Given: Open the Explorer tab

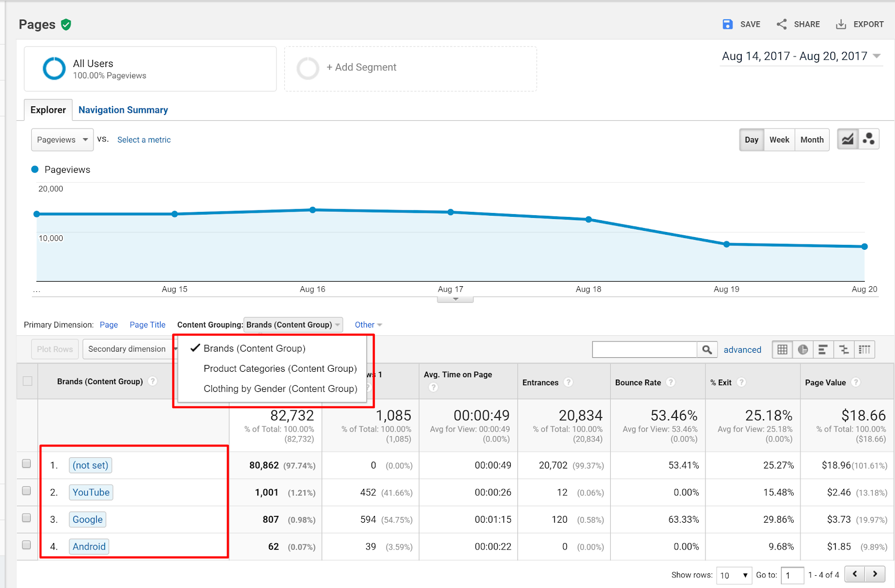Looking at the screenshot, I should 48,110.
